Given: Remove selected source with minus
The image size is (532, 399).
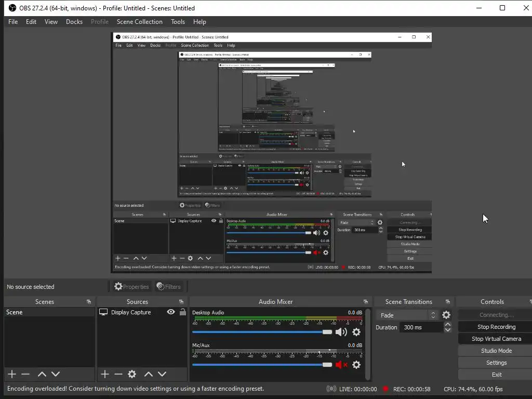Looking at the screenshot, I should tap(118, 374).
